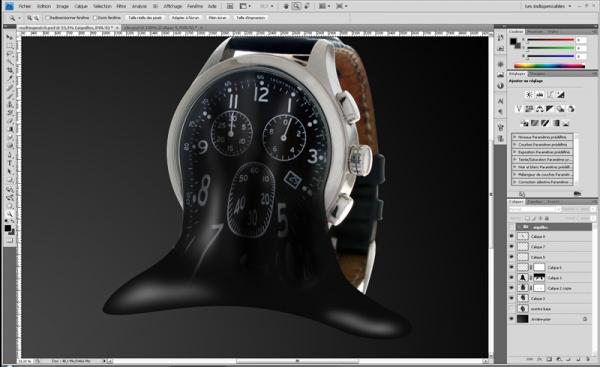Add a Gradient Map adjustment
Image resolution: width=600 pixels, height=367 pixels.
(556, 123)
